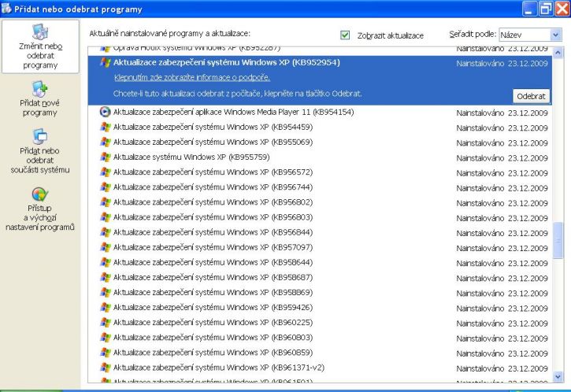Screen dimensions: 571x392
Task: Click Windows flag icon beside KB956844
Action: 106,232
